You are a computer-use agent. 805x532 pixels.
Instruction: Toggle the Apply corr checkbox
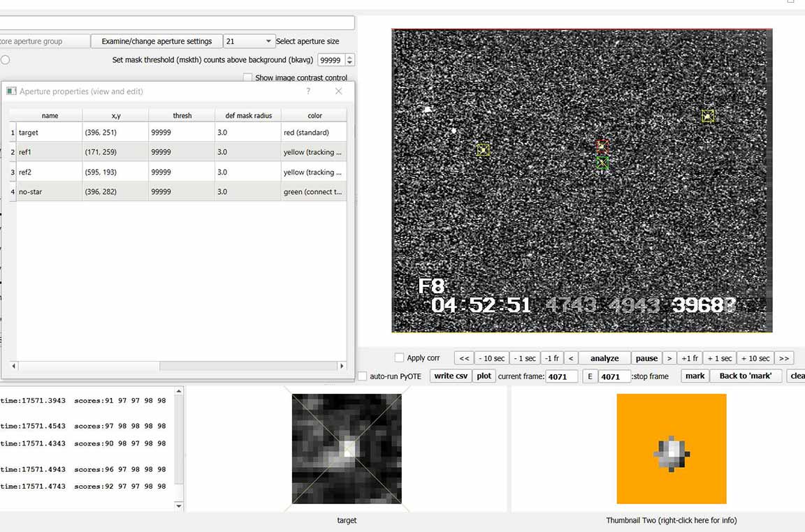point(399,357)
